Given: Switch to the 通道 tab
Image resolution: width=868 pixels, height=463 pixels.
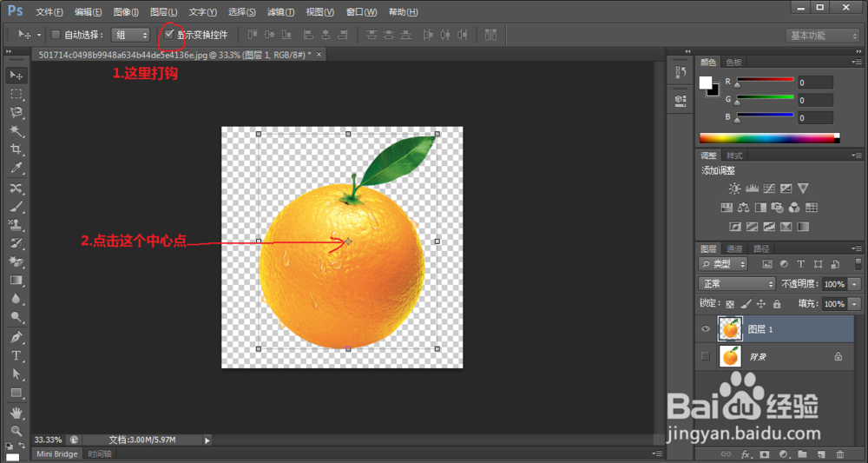Looking at the screenshot, I should (x=734, y=248).
